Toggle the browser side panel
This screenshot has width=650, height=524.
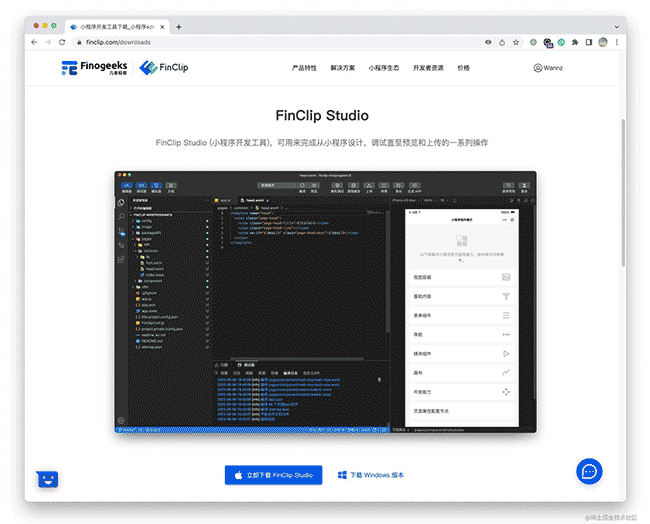click(x=589, y=42)
